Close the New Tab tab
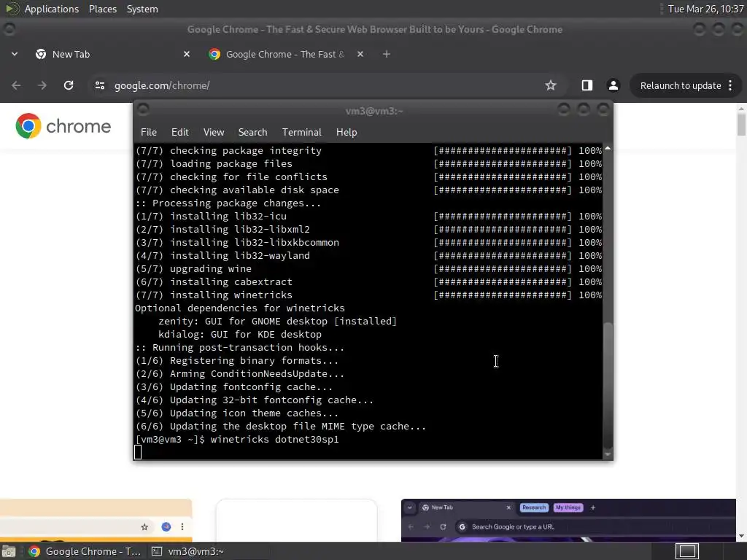The image size is (747, 560). [x=187, y=54]
